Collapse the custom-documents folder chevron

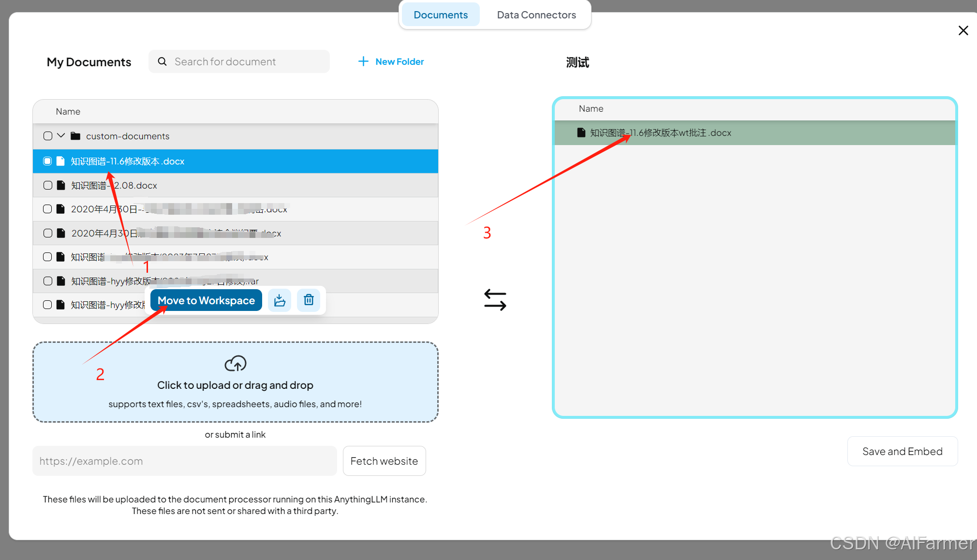click(61, 136)
